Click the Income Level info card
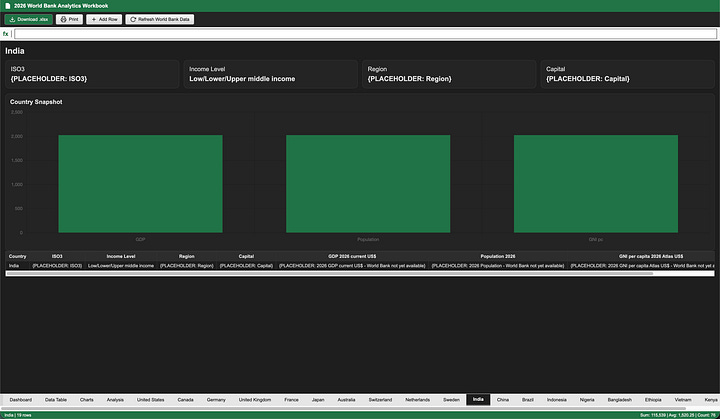 (x=270, y=74)
